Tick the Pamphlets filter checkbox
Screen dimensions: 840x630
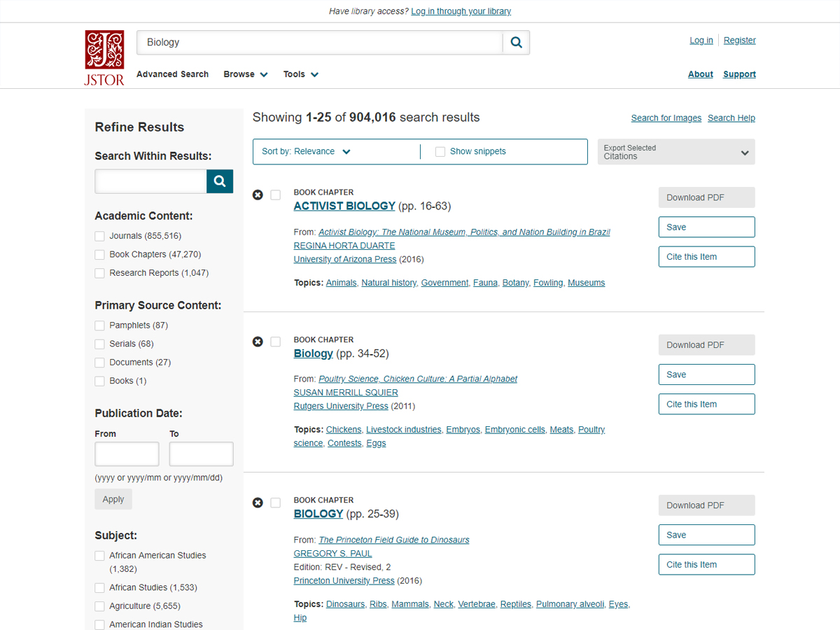pyautogui.click(x=100, y=325)
